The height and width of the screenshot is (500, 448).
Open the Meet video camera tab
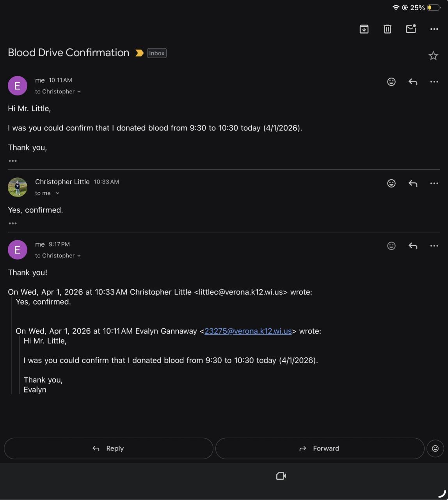[281, 476]
